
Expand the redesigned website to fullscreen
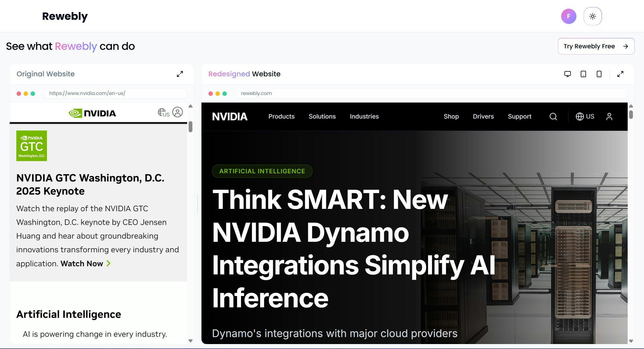tap(620, 74)
